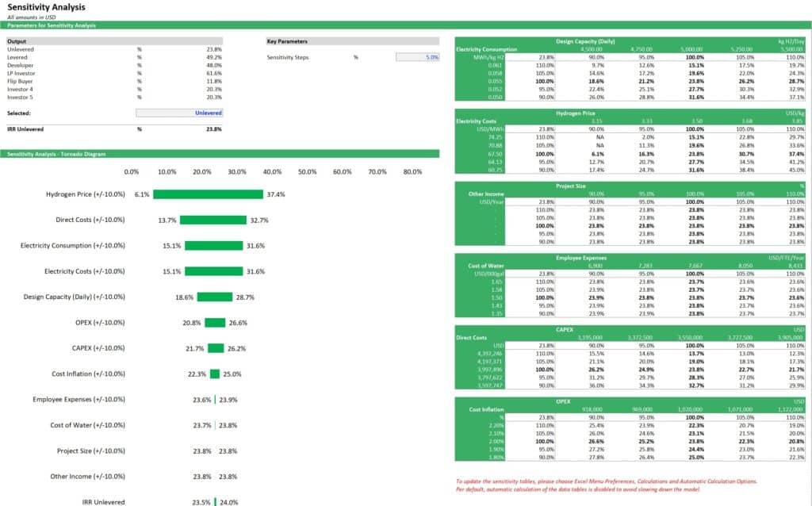Click the "Employee Expenses (+/-10.0%)" chart label

[79, 399]
